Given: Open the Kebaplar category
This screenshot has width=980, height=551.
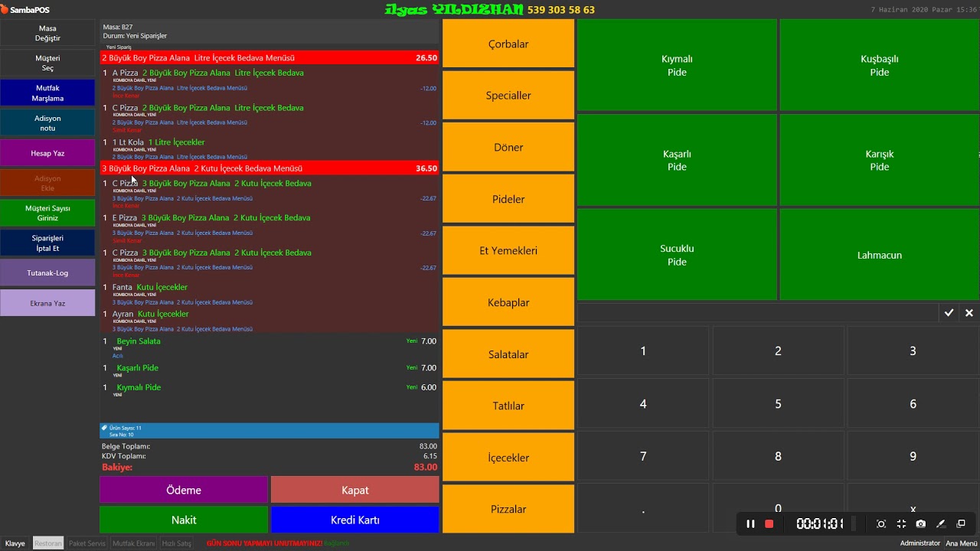Looking at the screenshot, I should 508,302.
